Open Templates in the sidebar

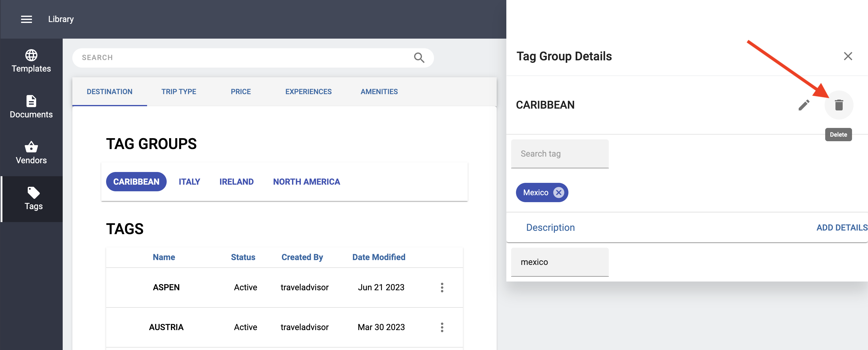31,61
